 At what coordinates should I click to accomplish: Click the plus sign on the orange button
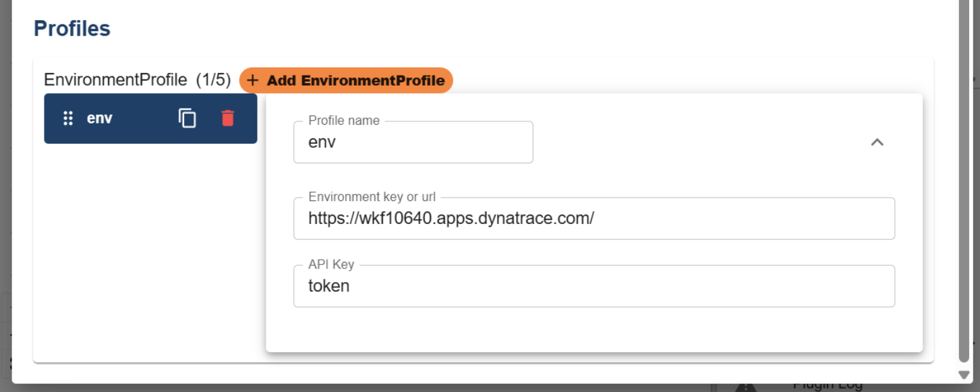253,80
